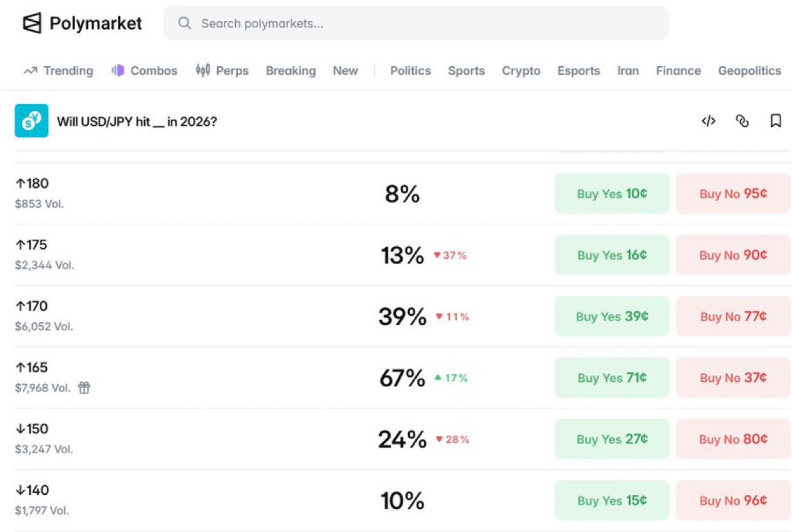The width and height of the screenshot is (792, 532).
Task: Bookmark the USD/JPY market
Action: [775, 121]
